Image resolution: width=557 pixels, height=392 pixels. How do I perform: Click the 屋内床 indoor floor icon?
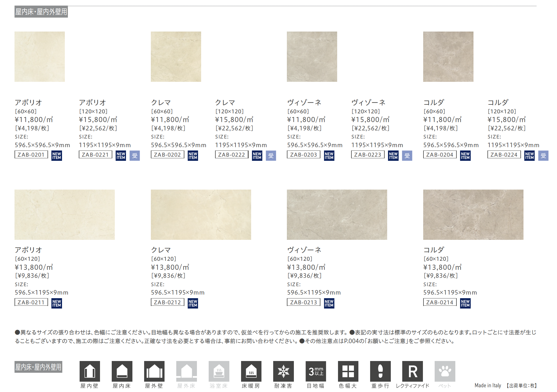(122, 371)
